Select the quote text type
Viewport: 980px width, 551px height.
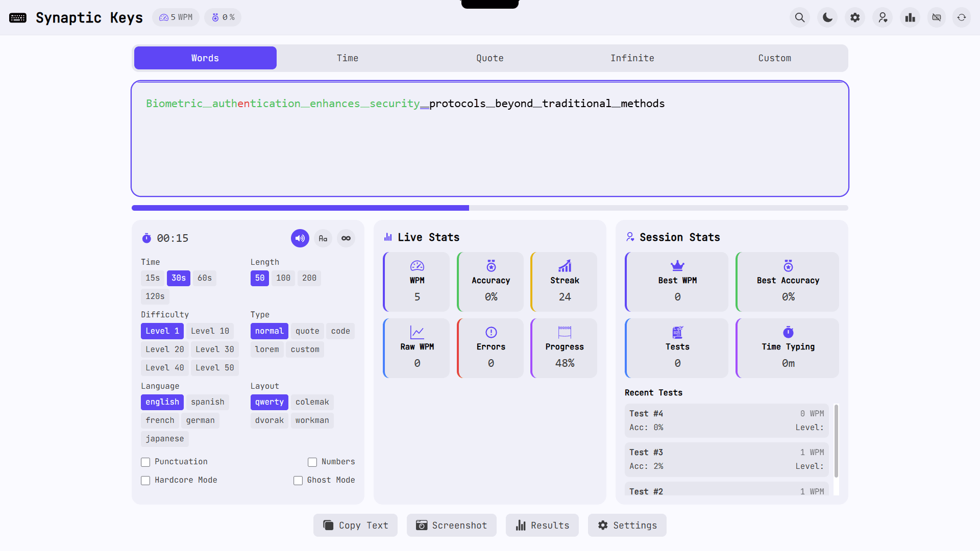pos(307,331)
